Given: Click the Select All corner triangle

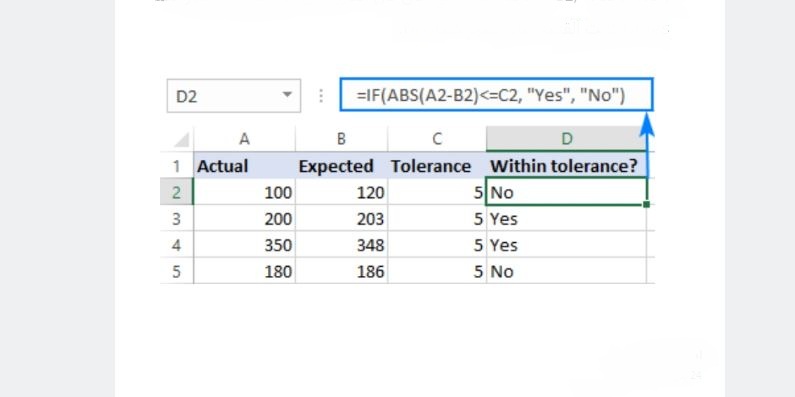Looking at the screenshot, I should (182, 139).
